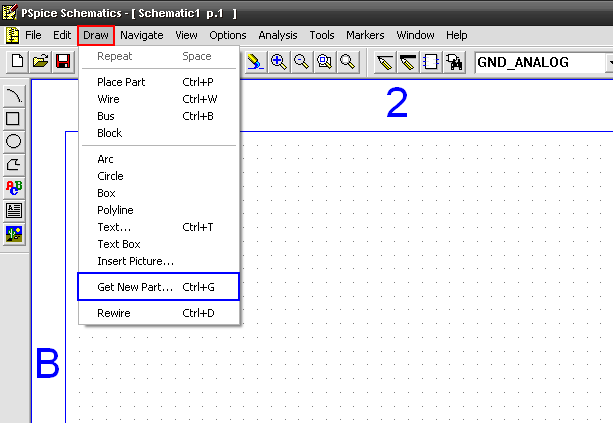
Task: Click the Redraw highlighter icon
Action: [255, 62]
